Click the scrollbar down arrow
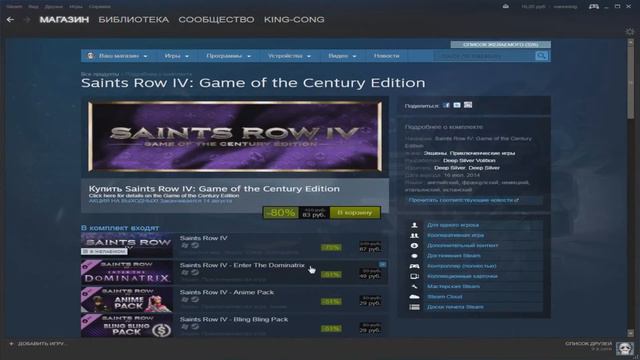The height and width of the screenshot is (360, 640). click(x=631, y=333)
